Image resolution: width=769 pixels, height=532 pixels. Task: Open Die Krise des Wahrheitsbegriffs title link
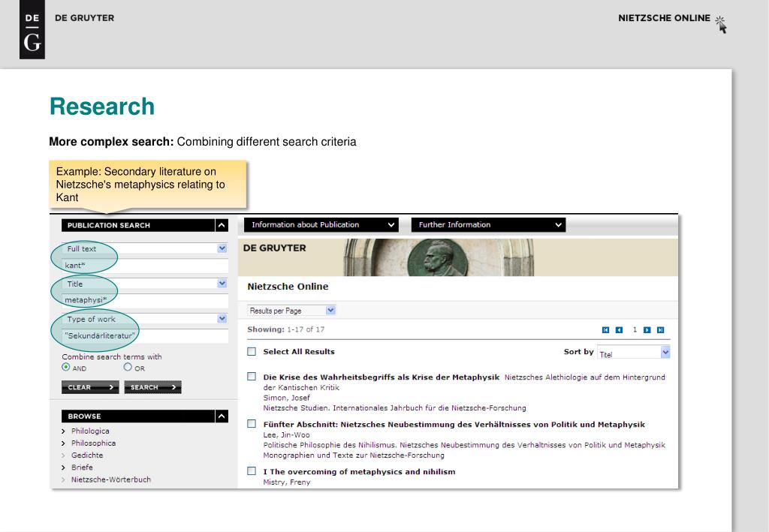pyautogui.click(x=381, y=377)
